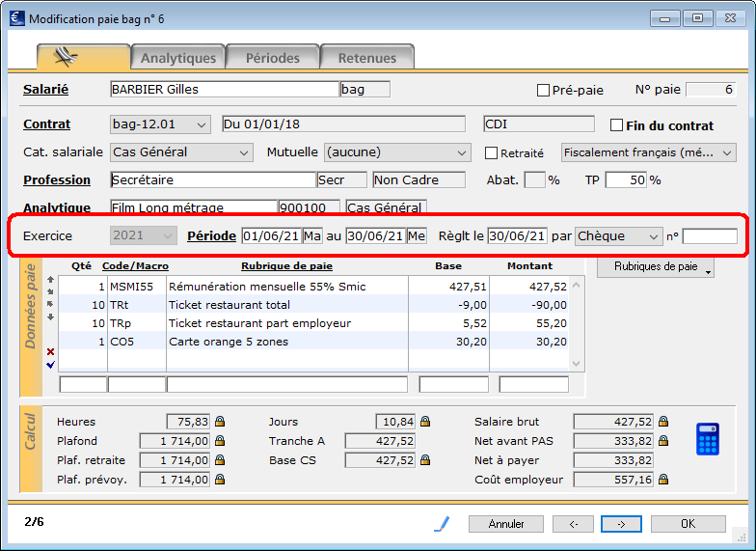Click the Profession link label
The width and height of the screenshot is (756, 551).
click(57, 179)
